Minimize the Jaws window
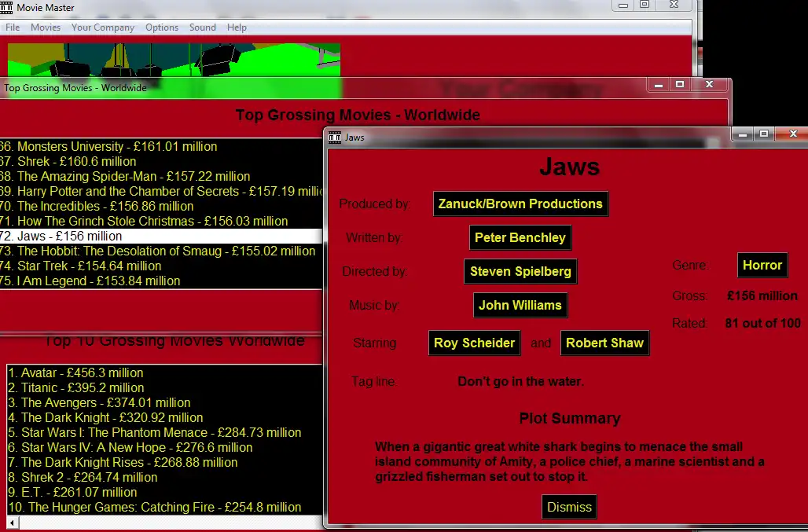This screenshot has height=532, width=808. pyautogui.click(x=743, y=134)
